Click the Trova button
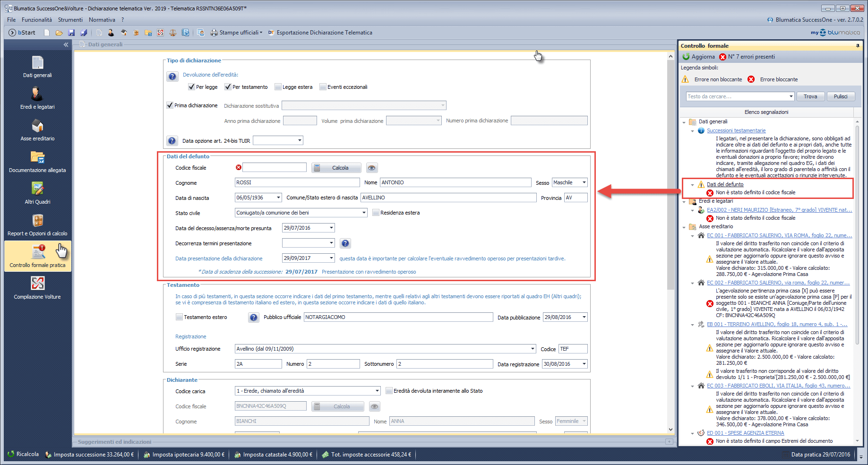This screenshot has height=465, width=868. 810,96
